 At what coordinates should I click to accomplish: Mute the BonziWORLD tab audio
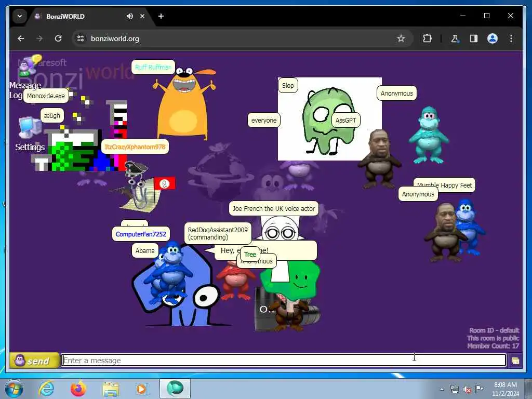click(129, 16)
